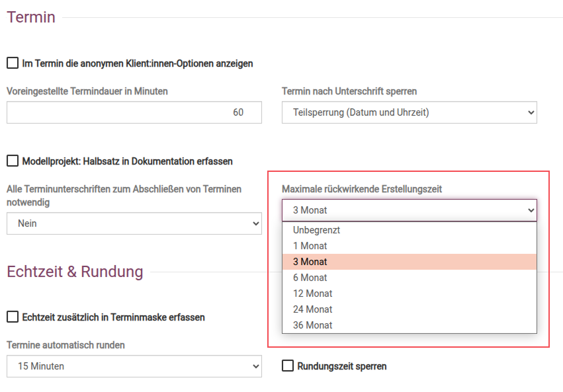Click the Voreingestellte Termindauer input field
The image size is (563, 392).
coord(134,112)
